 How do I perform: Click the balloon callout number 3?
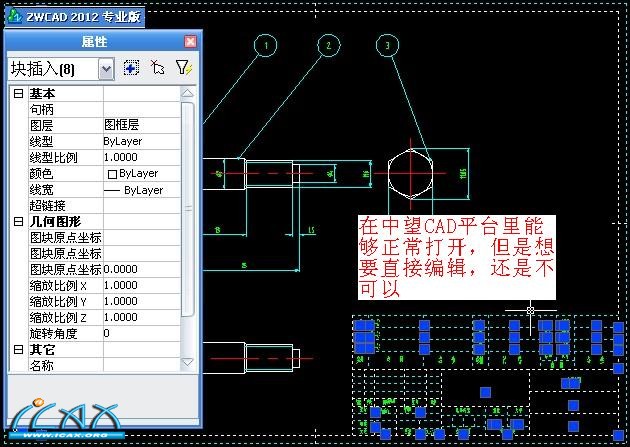387,45
